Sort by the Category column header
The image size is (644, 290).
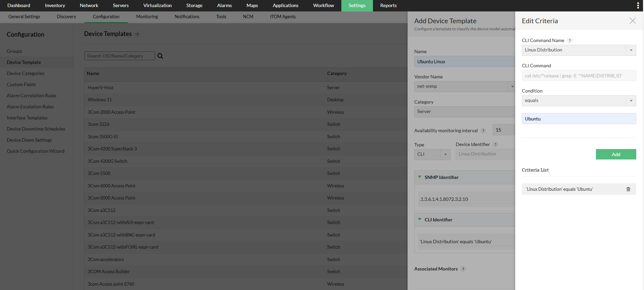[x=337, y=73]
